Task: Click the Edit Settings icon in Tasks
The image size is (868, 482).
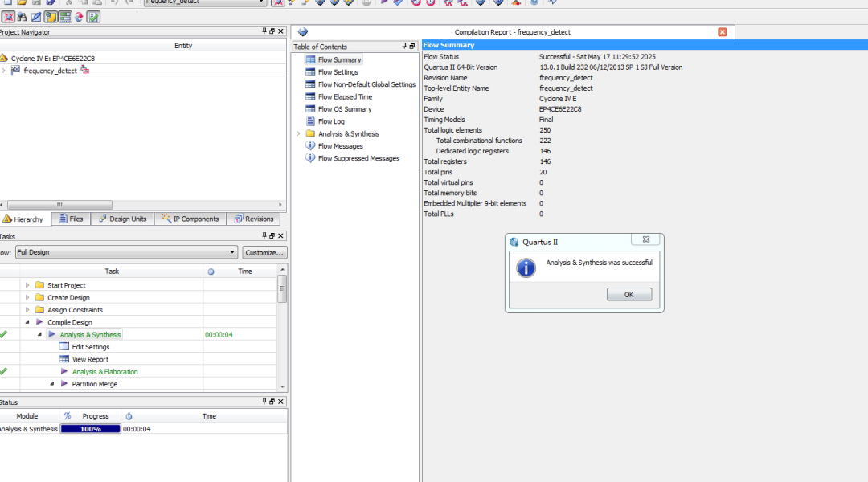Action: [x=64, y=347]
